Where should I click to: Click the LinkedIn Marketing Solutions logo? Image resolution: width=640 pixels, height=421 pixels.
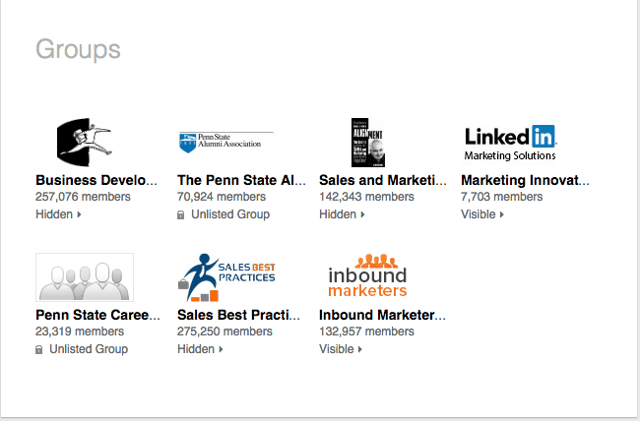(x=510, y=142)
